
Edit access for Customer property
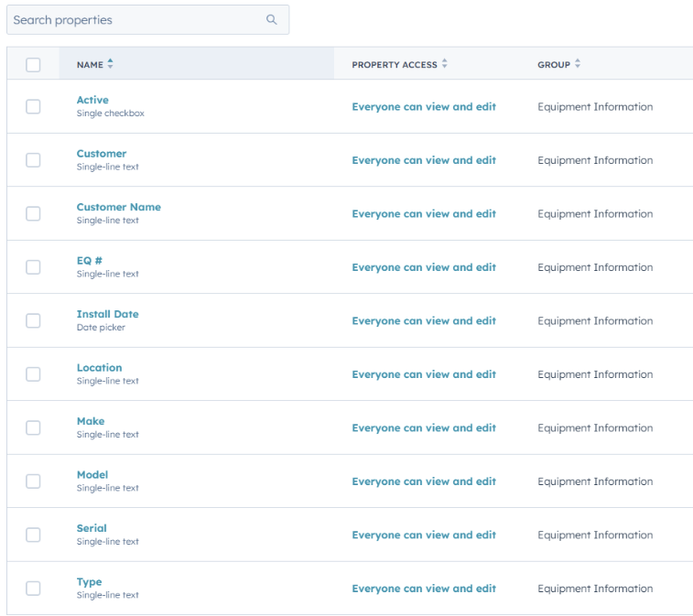pyautogui.click(x=424, y=160)
